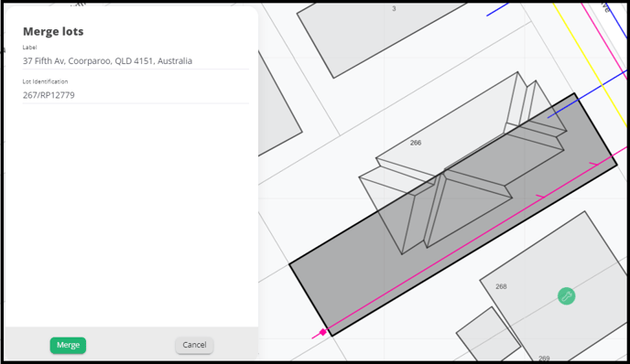The height and width of the screenshot is (364, 630).
Task: Click the lot 268 number label
Action: pos(501,286)
